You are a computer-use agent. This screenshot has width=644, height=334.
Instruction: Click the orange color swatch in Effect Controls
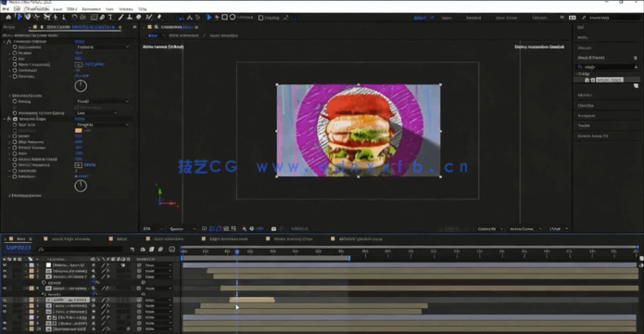click(x=79, y=131)
